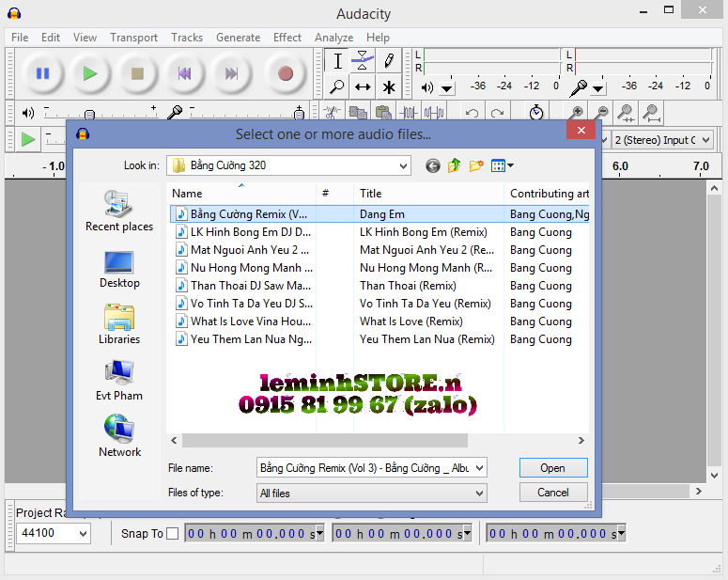
Task: Click the Redo arrow icon
Action: (497, 113)
